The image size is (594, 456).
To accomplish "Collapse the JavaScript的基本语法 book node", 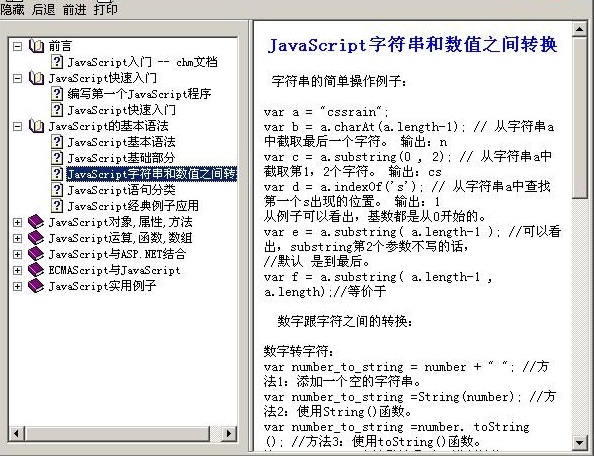I will 17,126.
